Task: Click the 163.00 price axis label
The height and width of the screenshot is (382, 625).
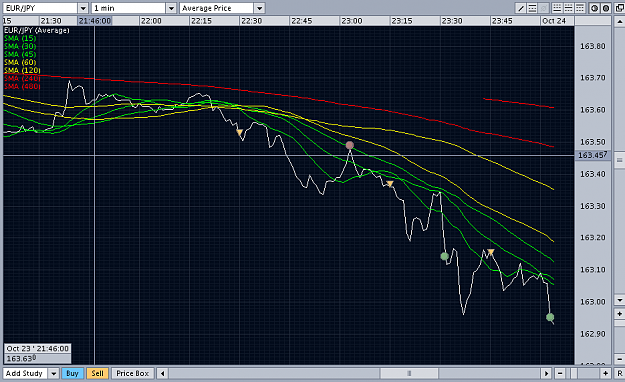Action: pyautogui.click(x=592, y=302)
